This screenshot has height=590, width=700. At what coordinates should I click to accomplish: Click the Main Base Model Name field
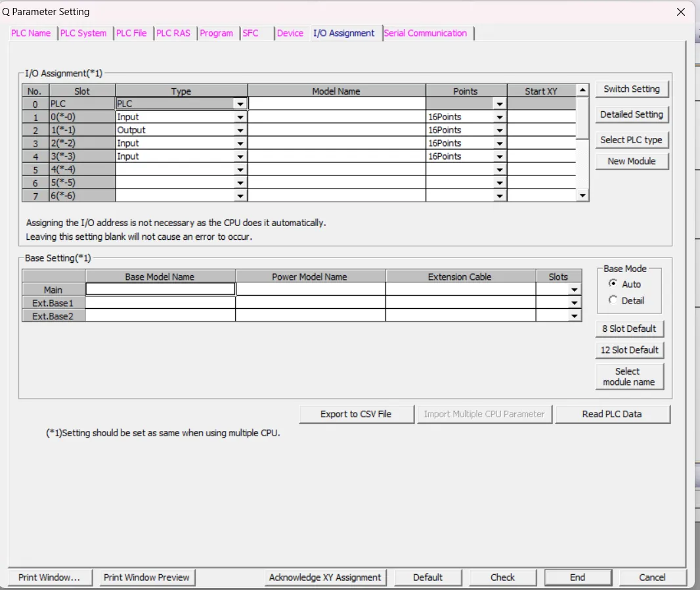(160, 289)
